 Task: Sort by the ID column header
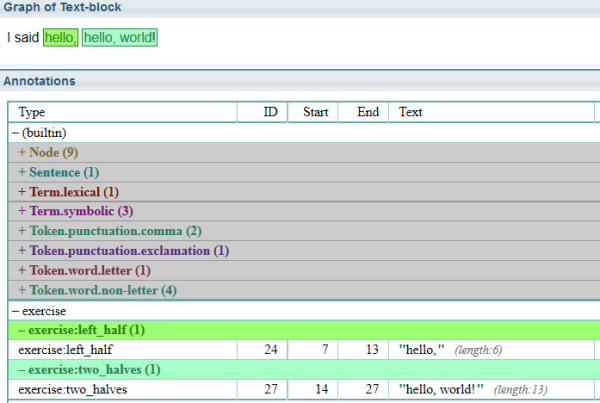coord(270,112)
